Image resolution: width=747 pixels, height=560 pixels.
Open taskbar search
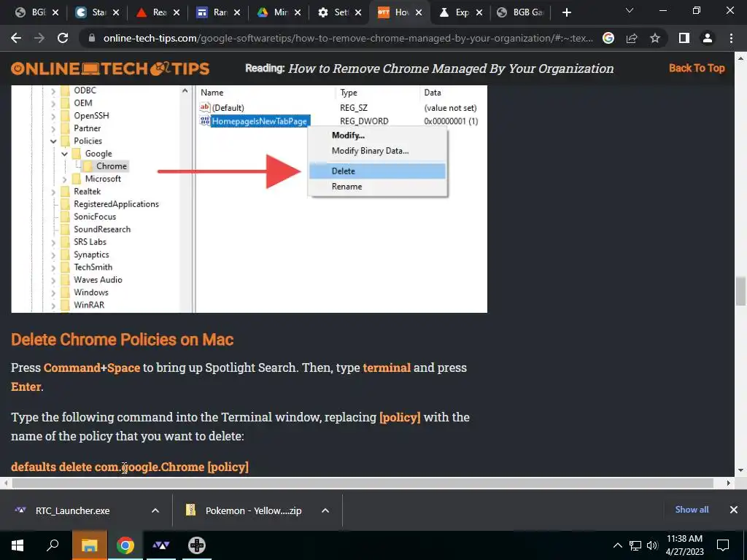point(53,545)
